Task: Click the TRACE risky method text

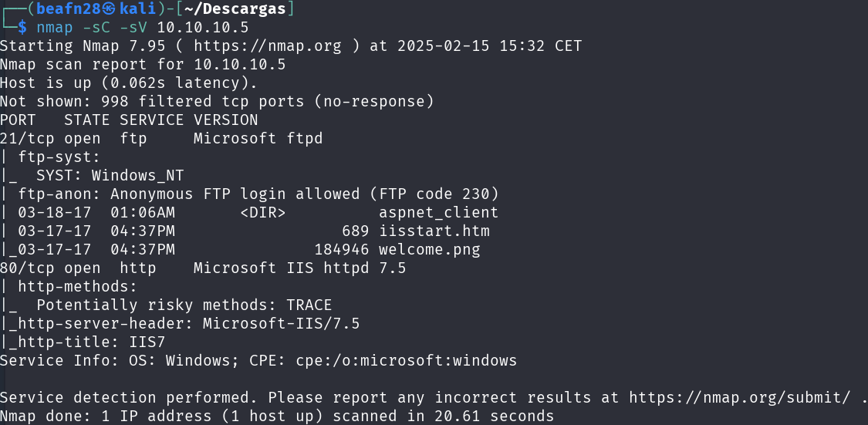Action: point(309,305)
